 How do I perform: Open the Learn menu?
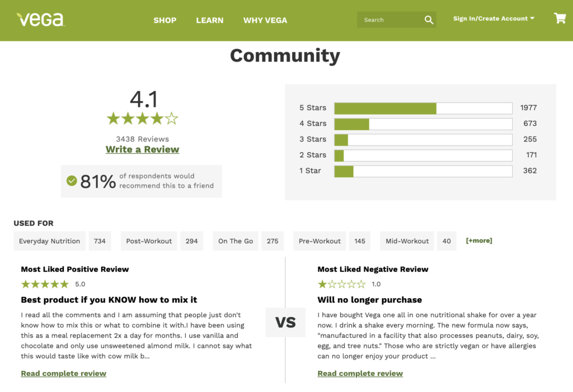pos(210,20)
